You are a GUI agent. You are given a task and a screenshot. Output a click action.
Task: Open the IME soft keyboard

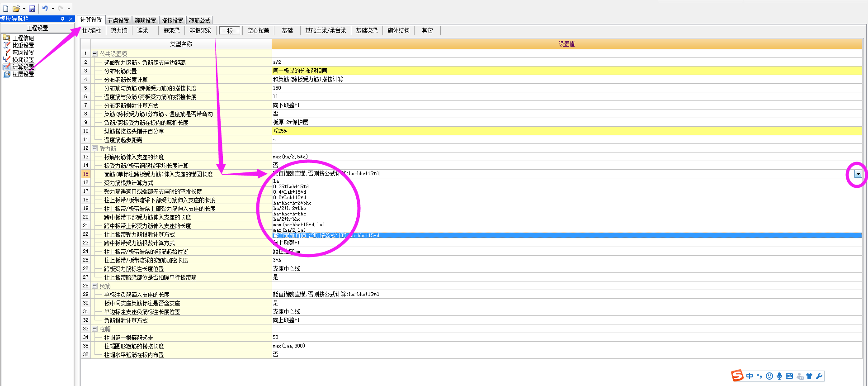coord(789,376)
